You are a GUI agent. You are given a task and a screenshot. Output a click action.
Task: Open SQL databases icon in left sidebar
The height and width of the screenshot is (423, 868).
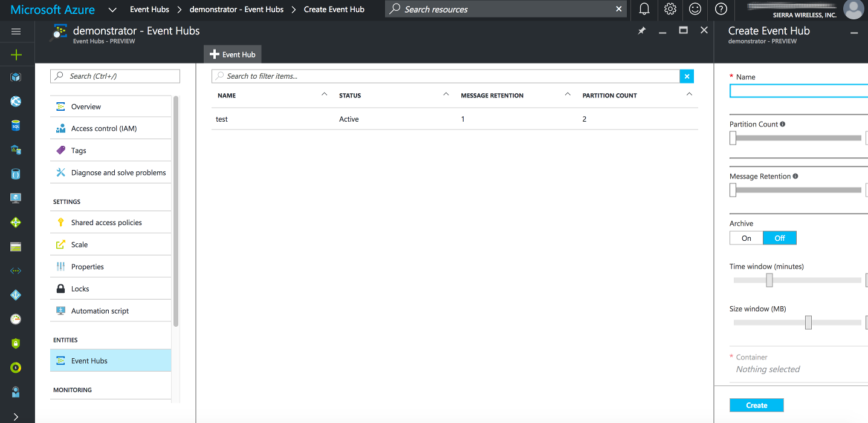[x=16, y=126]
